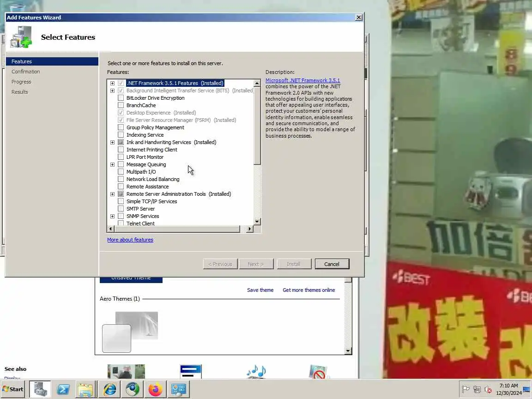Expand the .NET Framework 3.5.1 Features node
The image size is (532, 399).
(x=112, y=83)
